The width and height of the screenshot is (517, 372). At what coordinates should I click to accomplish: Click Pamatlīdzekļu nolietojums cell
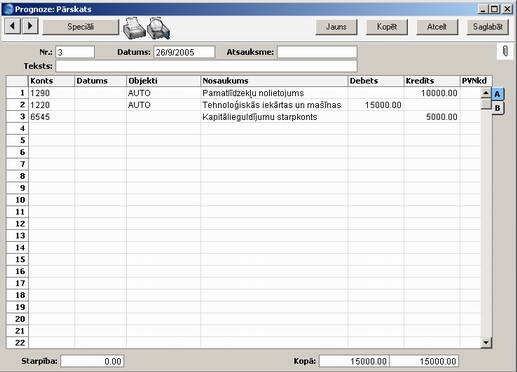coord(274,93)
